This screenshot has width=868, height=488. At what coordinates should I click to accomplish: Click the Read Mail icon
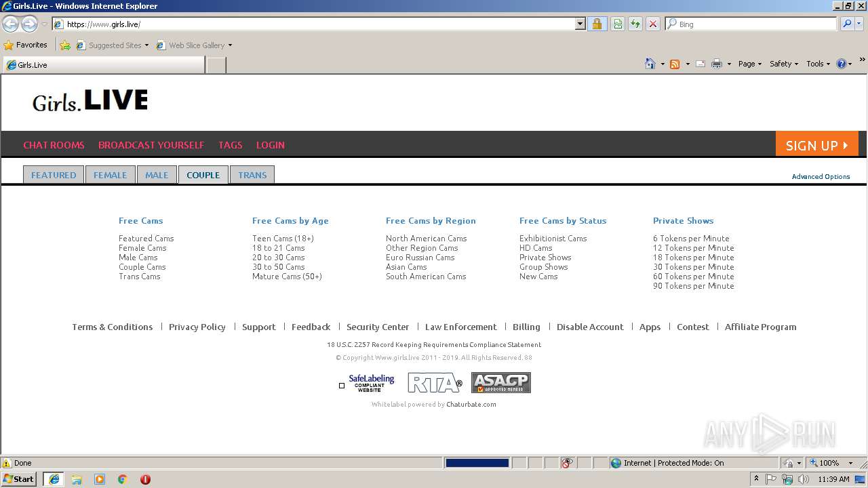(701, 64)
